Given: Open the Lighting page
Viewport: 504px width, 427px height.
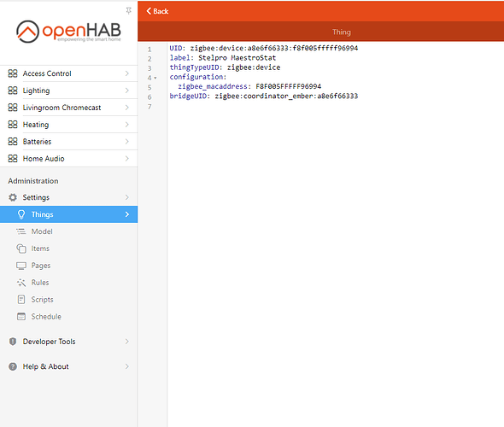Looking at the screenshot, I should (69, 91).
